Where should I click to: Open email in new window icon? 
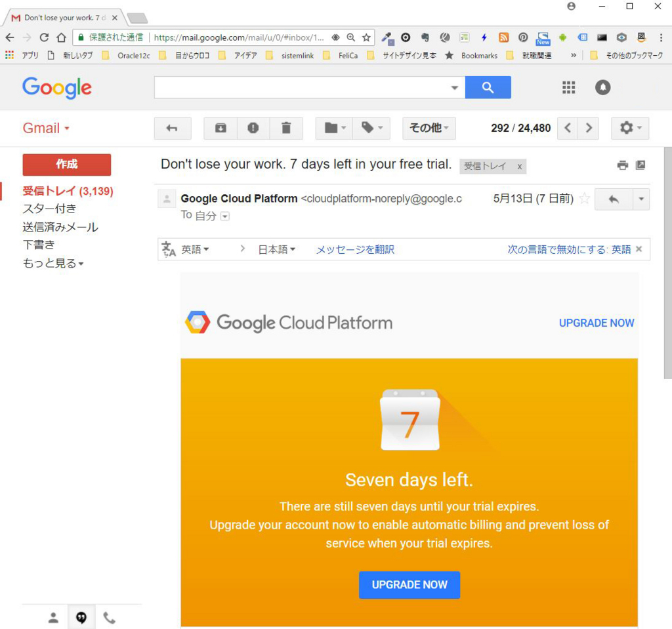(x=640, y=165)
